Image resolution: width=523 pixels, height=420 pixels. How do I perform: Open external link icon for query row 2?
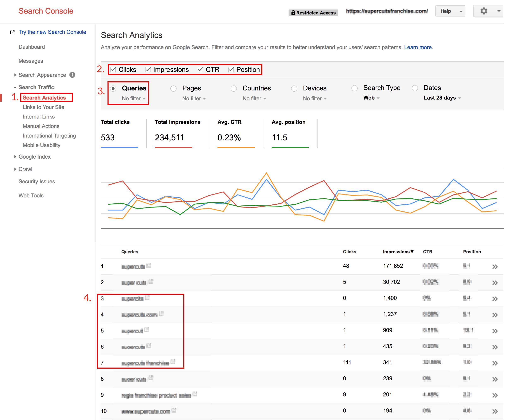tap(151, 281)
